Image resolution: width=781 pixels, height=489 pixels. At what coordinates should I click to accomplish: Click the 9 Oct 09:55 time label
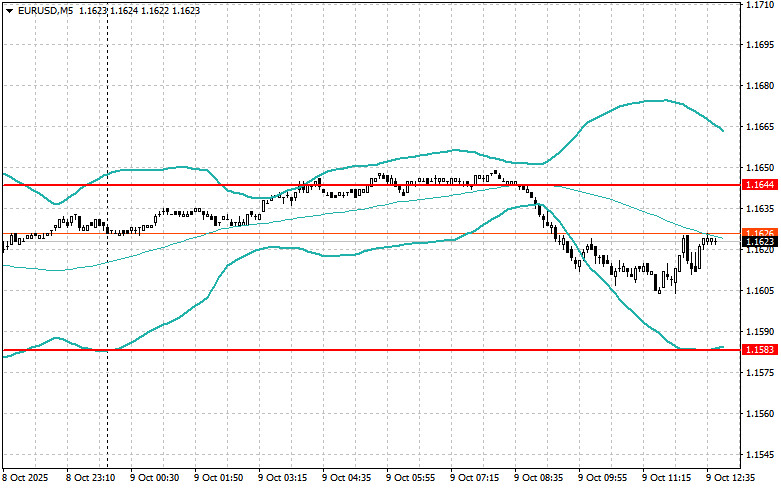click(602, 478)
